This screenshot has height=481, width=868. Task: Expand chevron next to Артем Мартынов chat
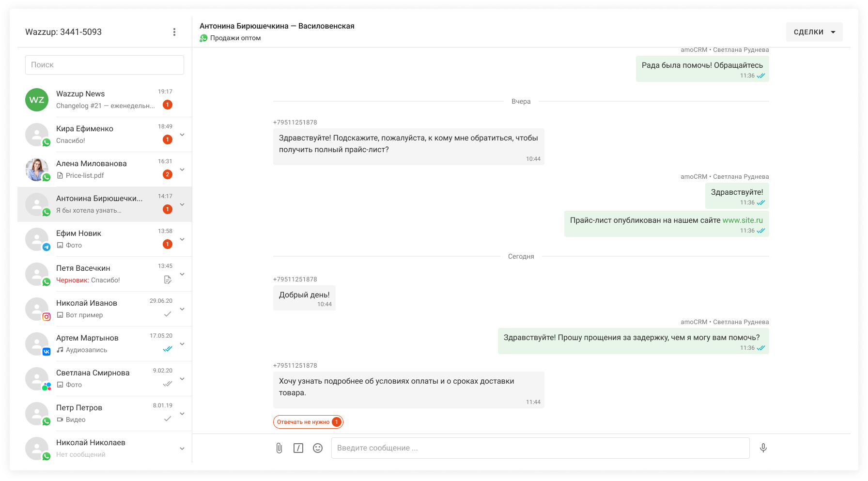(x=182, y=344)
